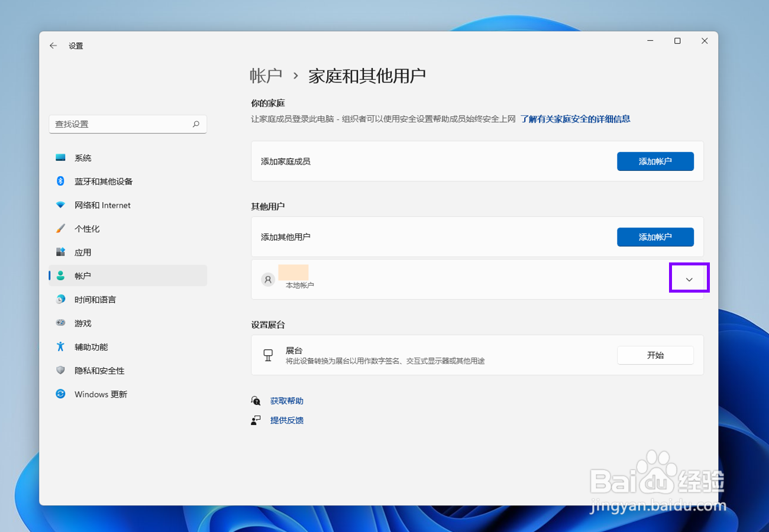Open 系统 settings category
Viewport: 769px width, 532px height.
(128, 158)
